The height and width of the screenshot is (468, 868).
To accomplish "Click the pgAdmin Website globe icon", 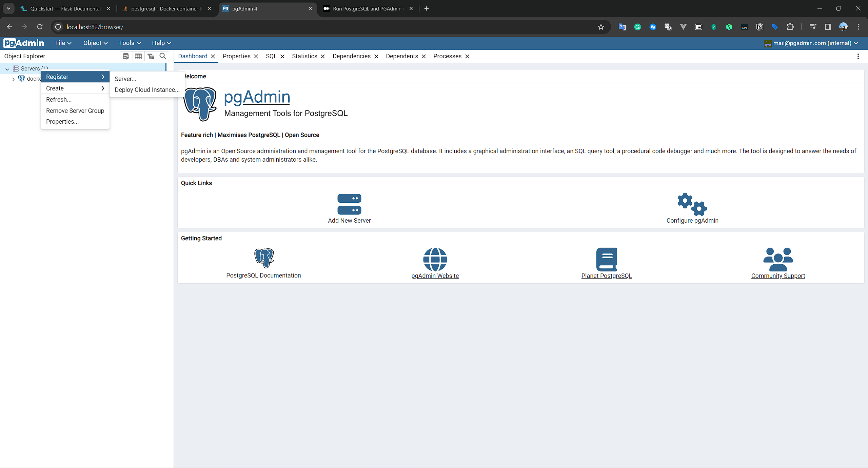I will tap(435, 259).
